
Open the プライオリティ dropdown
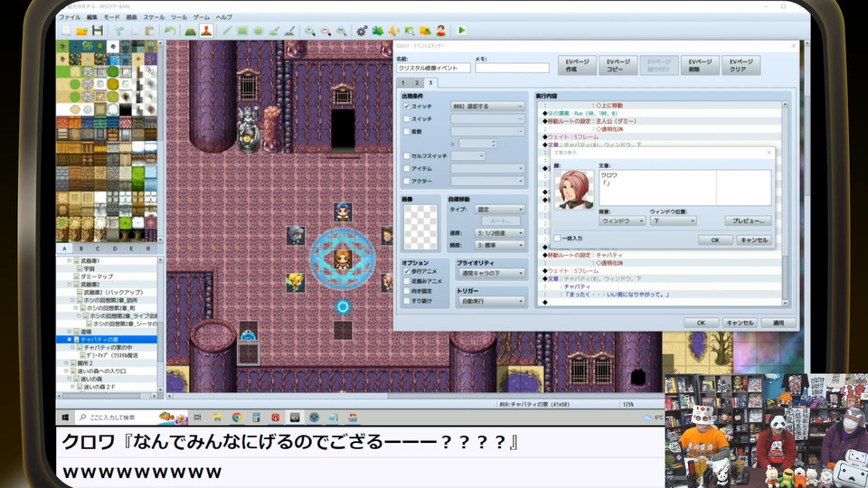pyautogui.click(x=490, y=273)
